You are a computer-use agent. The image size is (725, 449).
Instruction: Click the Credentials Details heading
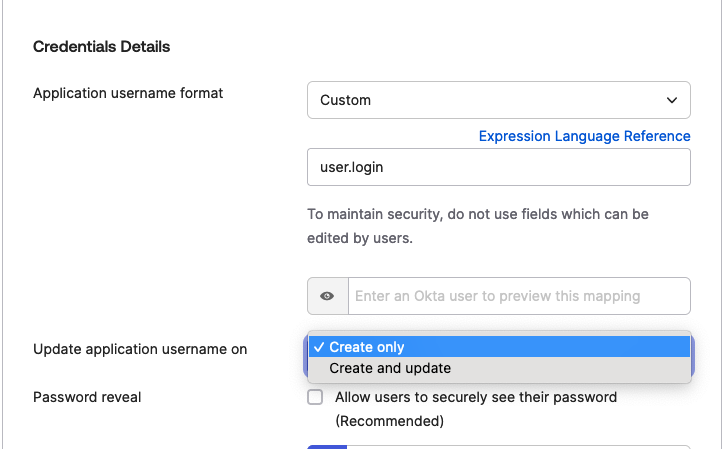[x=101, y=47]
